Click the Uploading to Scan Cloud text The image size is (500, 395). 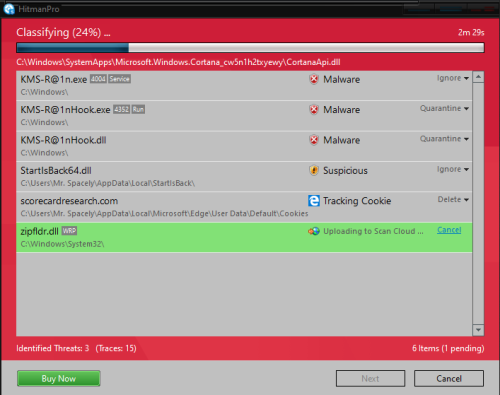pyautogui.click(x=373, y=231)
